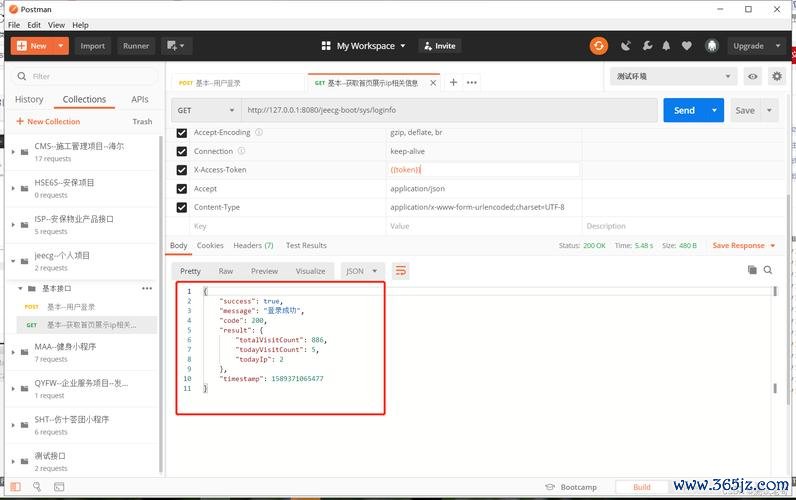Open the user avatar menu

(712, 46)
